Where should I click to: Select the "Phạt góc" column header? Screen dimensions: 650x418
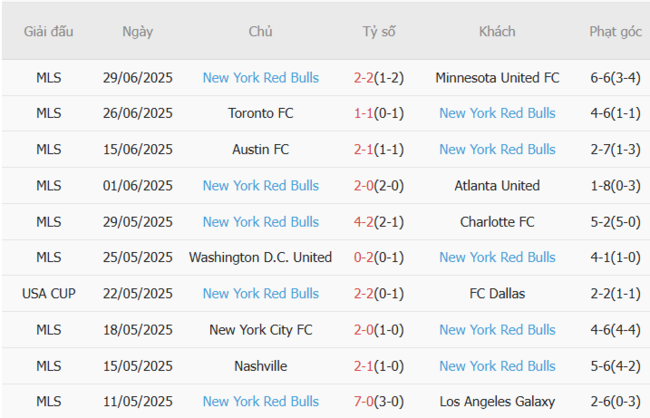tap(615, 31)
